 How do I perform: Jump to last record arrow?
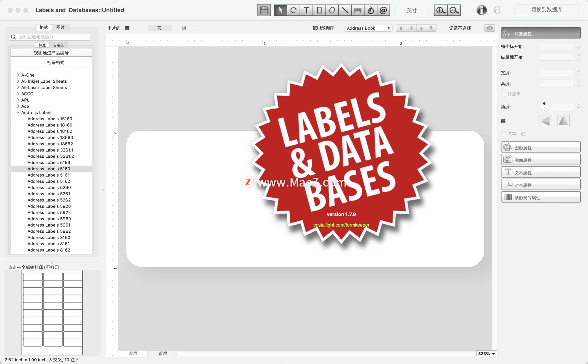point(431,28)
